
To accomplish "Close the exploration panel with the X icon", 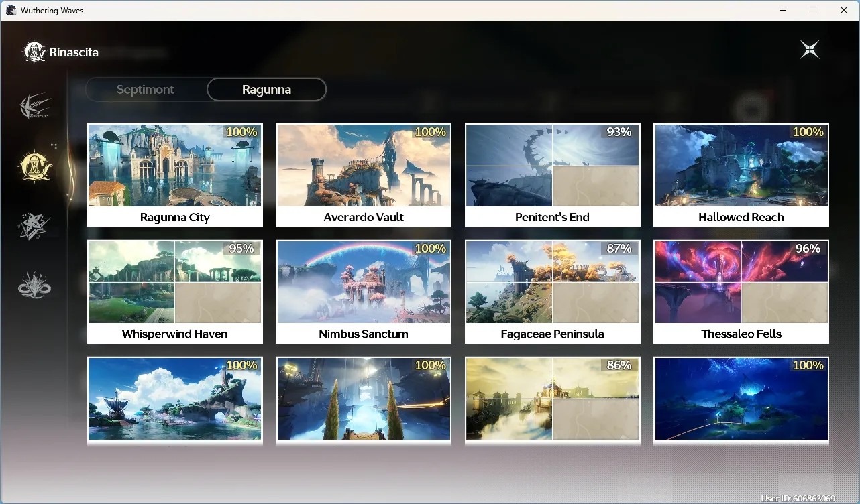I will (x=810, y=50).
